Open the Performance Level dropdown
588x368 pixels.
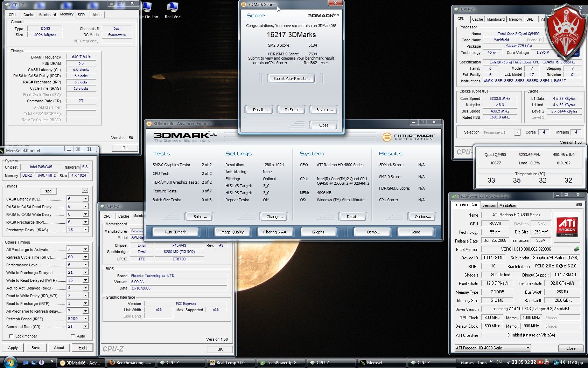(85, 265)
